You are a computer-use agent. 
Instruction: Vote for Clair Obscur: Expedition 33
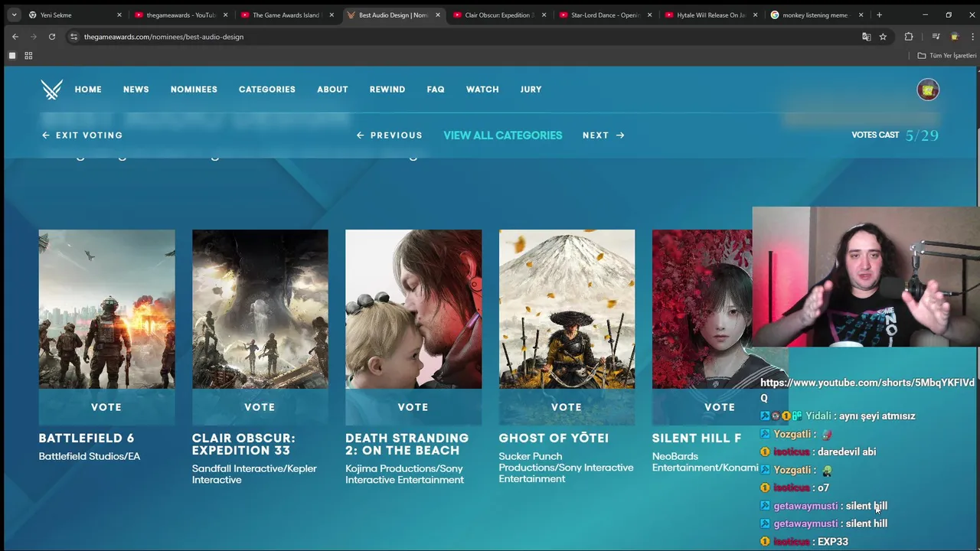tap(260, 407)
